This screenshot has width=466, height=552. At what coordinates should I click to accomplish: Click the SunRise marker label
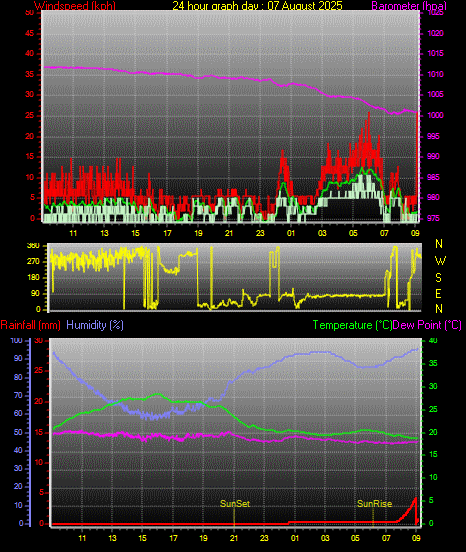[x=374, y=504]
